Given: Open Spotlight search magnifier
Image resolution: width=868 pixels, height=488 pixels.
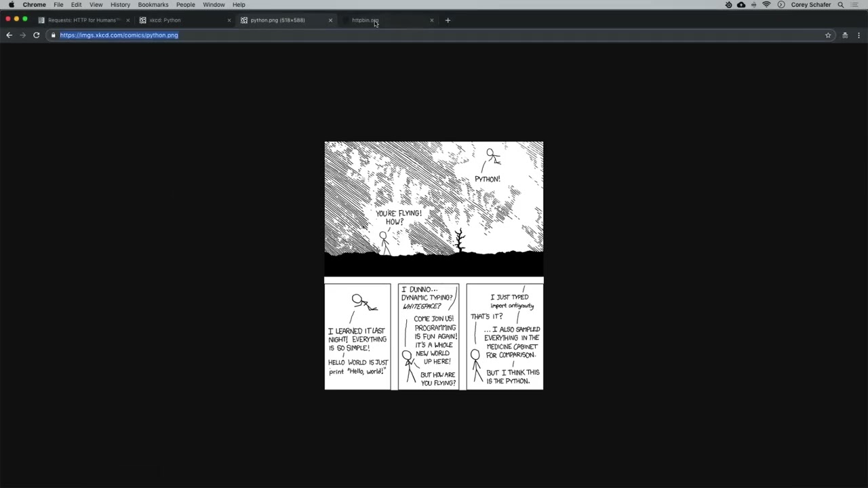Looking at the screenshot, I should tap(841, 5).
